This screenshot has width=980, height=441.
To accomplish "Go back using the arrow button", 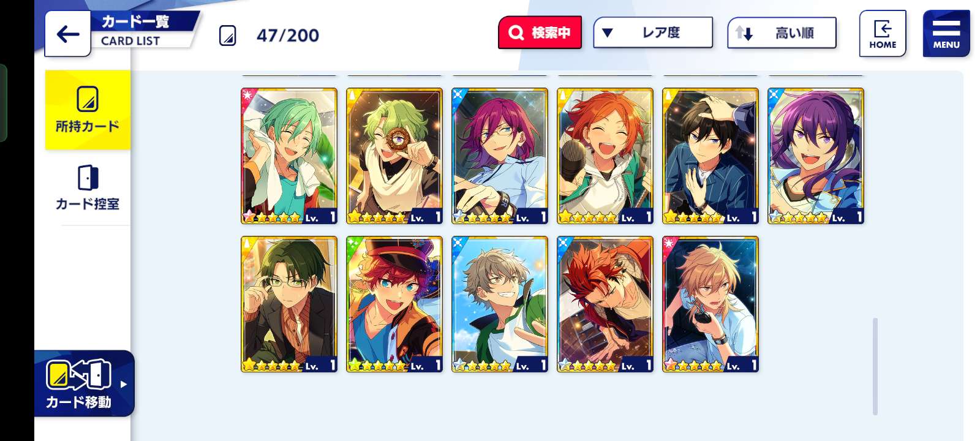I will click(x=68, y=34).
